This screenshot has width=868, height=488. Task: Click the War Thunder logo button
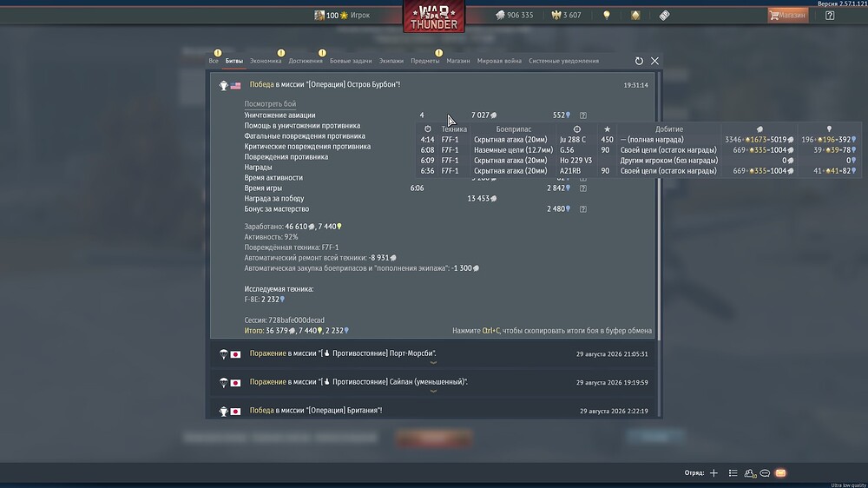pos(434,16)
